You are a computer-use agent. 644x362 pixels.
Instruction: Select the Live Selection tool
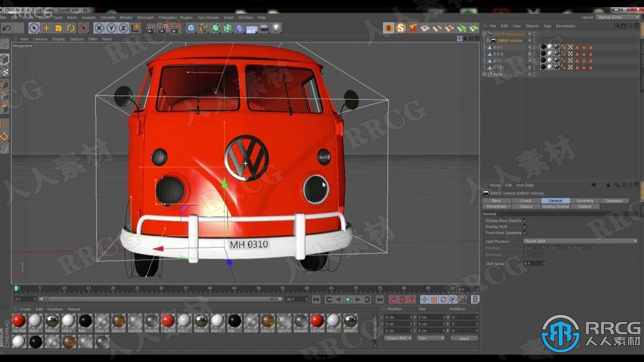pyautogui.click(x=34, y=28)
